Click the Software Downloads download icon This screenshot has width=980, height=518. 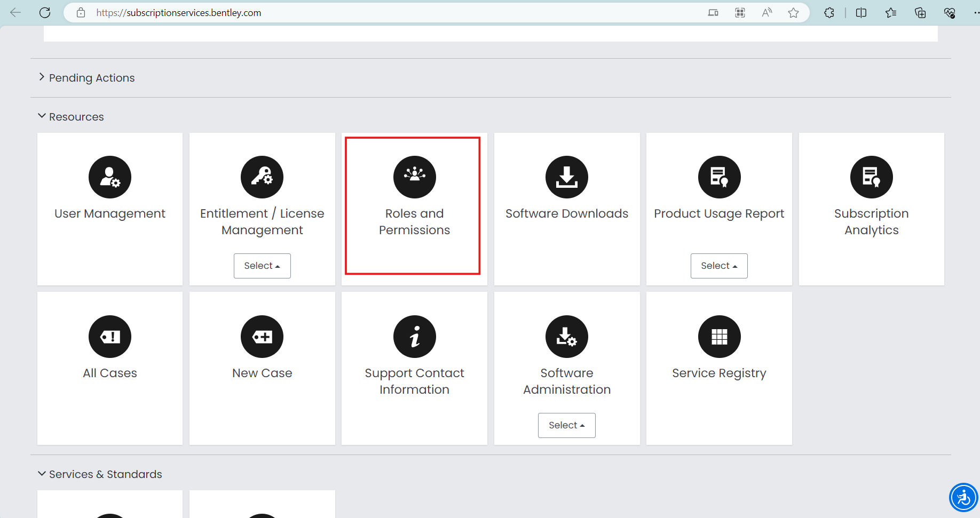[x=567, y=177]
